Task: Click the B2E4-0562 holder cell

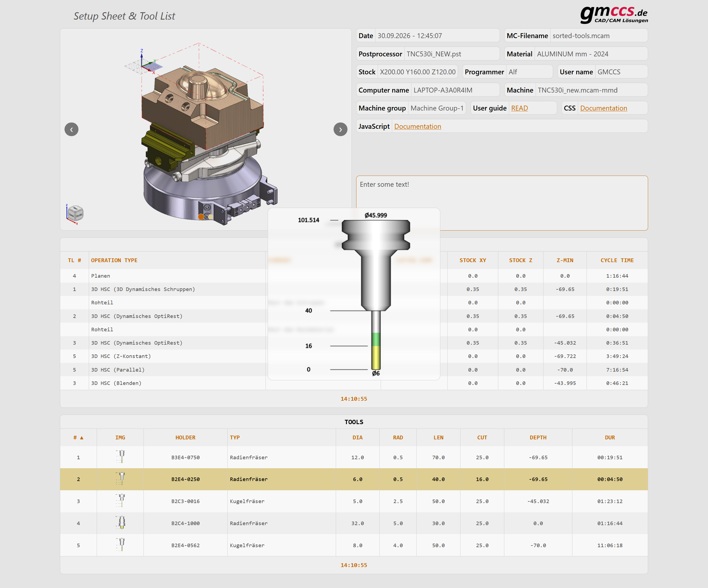Action: [185, 545]
